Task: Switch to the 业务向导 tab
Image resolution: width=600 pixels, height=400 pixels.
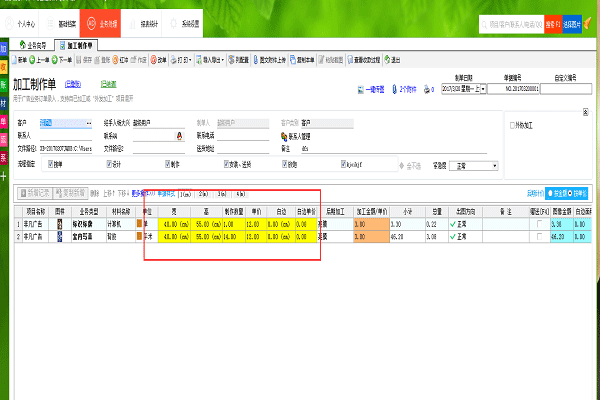Action: pyautogui.click(x=33, y=45)
